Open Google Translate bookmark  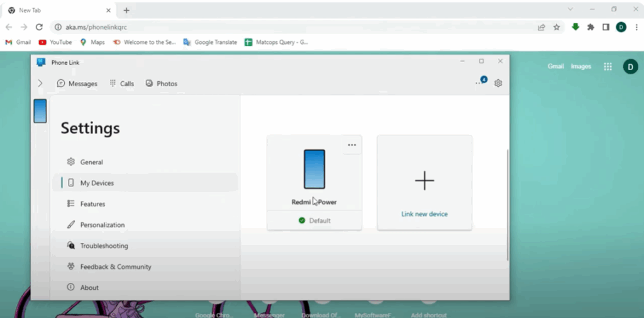click(x=210, y=42)
